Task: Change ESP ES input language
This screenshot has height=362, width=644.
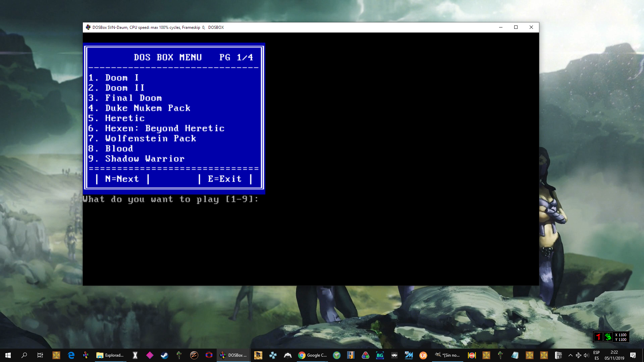Action: 596,355
